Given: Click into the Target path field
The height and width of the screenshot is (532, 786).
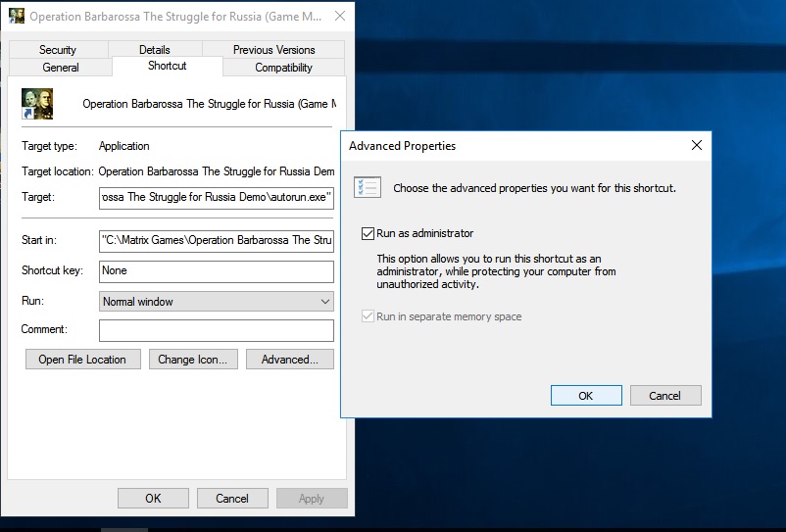Looking at the screenshot, I should pyautogui.click(x=217, y=198).
